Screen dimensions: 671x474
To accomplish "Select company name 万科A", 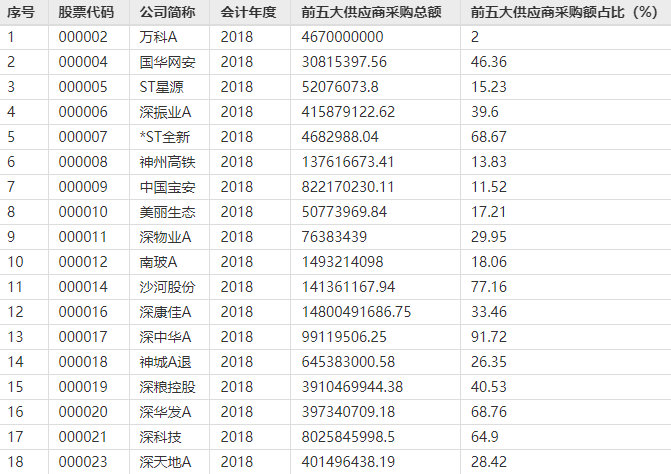I will [x=158, y=37].
